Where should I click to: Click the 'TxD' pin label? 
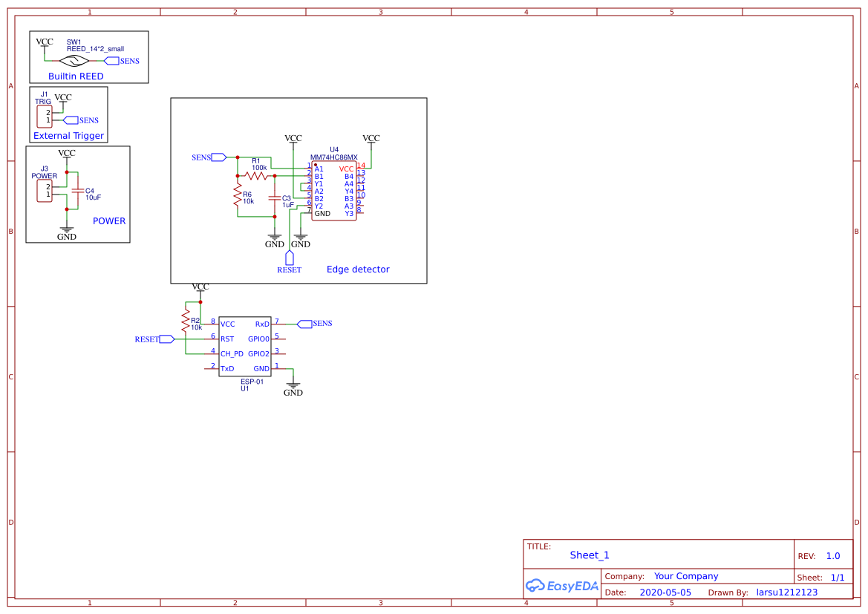coord(227,369)
